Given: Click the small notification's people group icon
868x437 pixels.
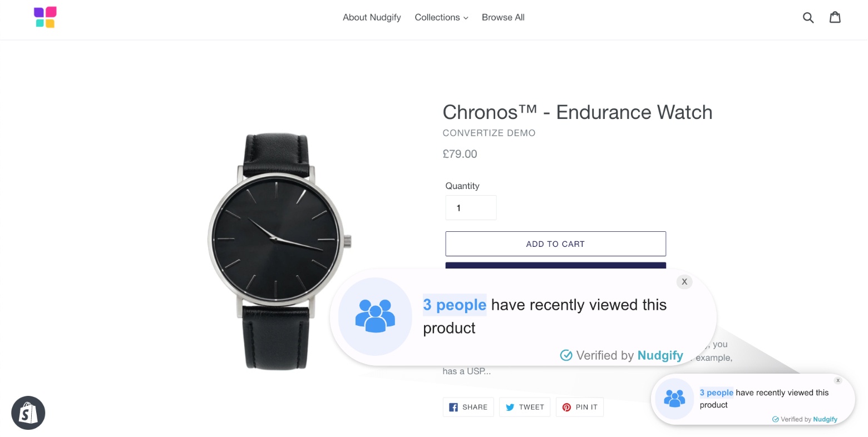Looking at the screenshot, I should (674, 399).
